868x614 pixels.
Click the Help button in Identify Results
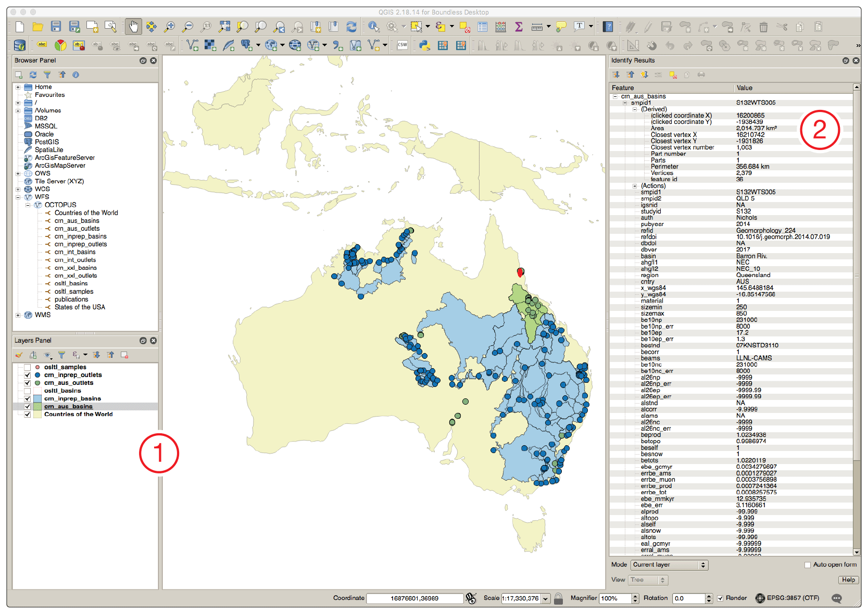(848, 580)
